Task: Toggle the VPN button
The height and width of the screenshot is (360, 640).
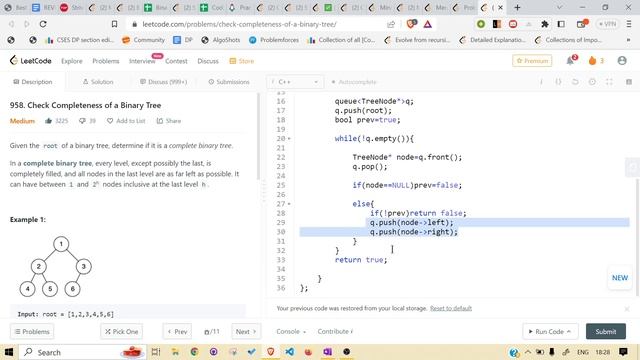Action: pyautogui.click(x=608, y=24)
